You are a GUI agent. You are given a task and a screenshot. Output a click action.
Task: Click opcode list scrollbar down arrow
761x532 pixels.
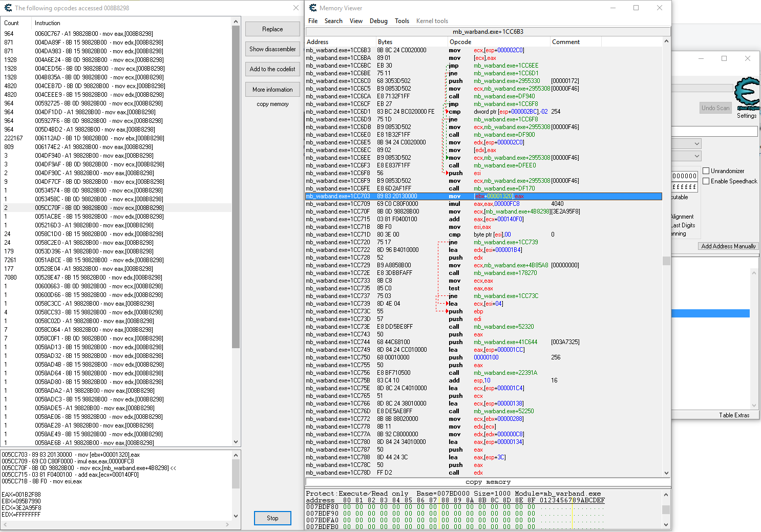[236, 442]
